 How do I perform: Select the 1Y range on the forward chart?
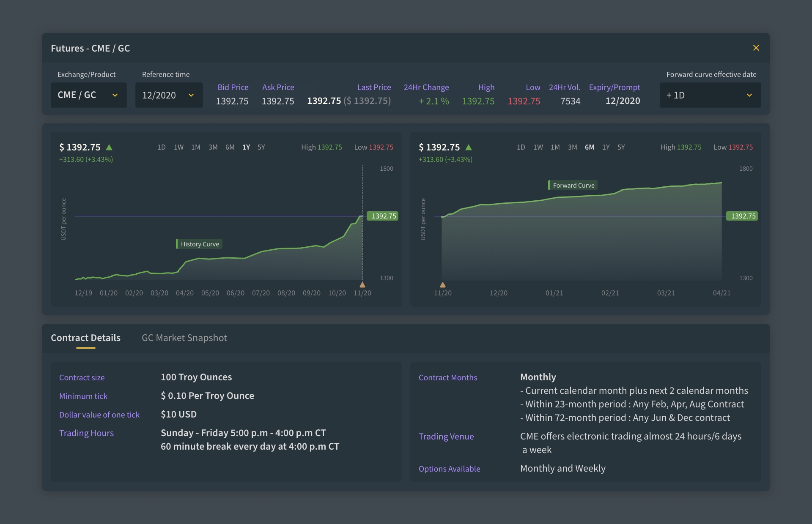(x=606, y=147)
